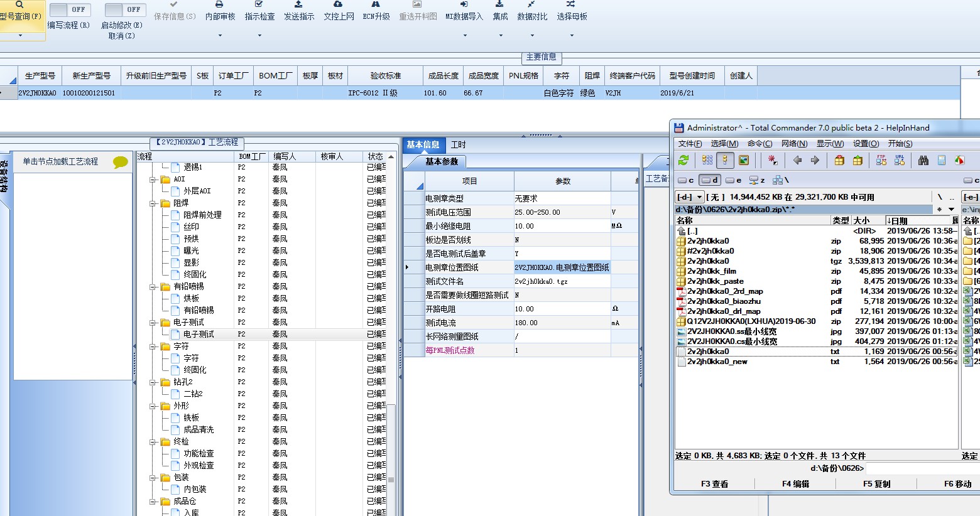This screenshot has width=980, height=516.
Task: Click Total Commander refresh icon
Action: point(683,160)
